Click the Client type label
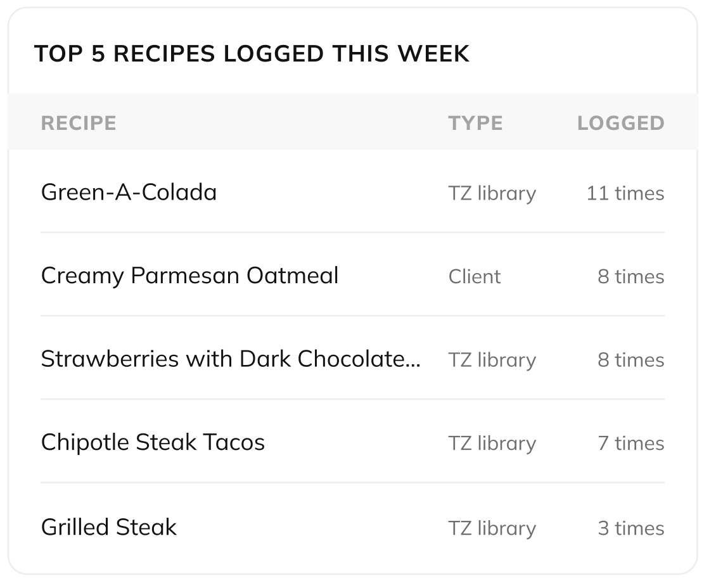 click(475, 277)
